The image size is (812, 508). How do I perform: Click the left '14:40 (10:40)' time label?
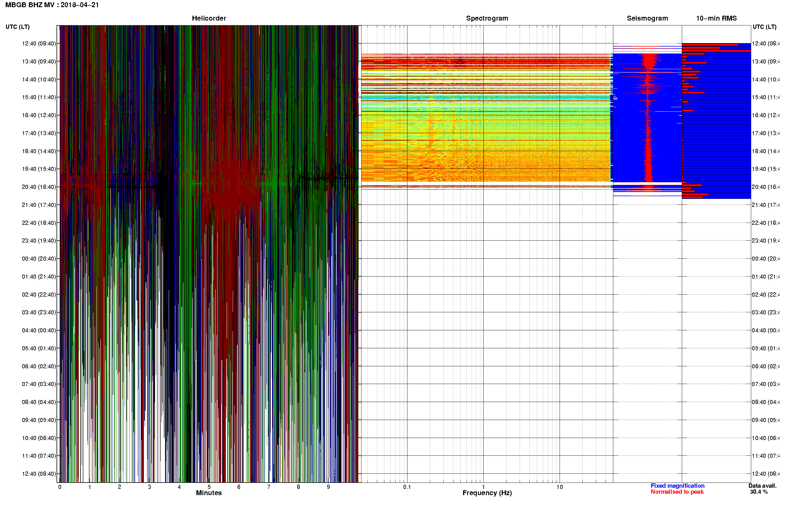(x=39, y=80)
